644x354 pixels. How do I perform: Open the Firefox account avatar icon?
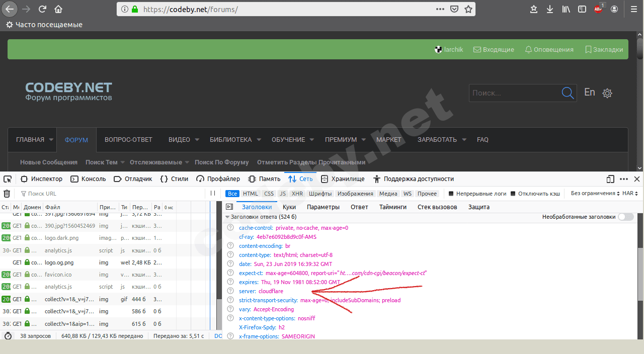coord(614,9)
